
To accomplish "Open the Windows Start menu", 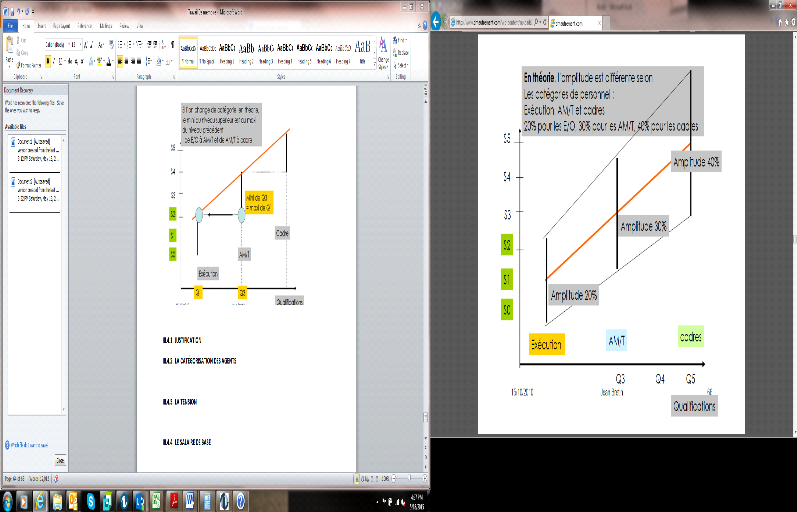I will (8, 502).
